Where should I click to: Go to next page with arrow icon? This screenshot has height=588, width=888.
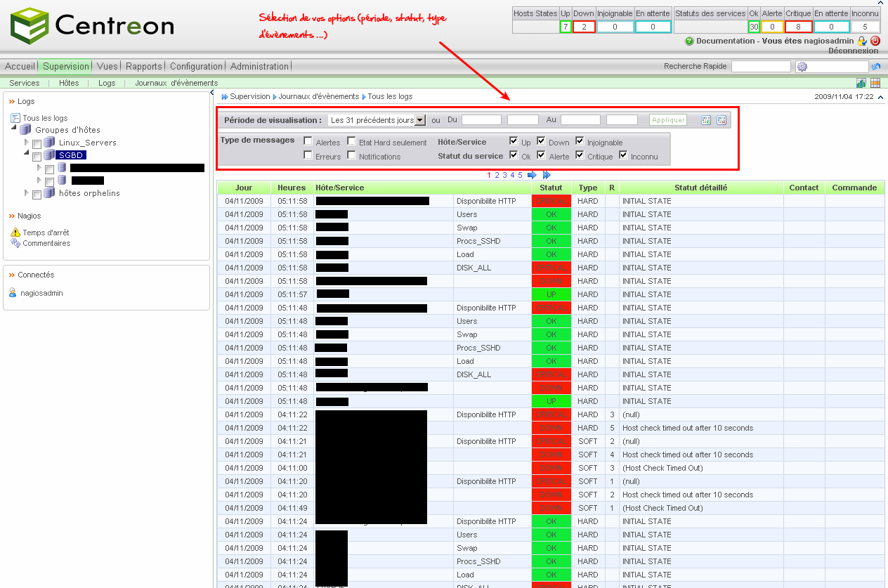(532, 175)
